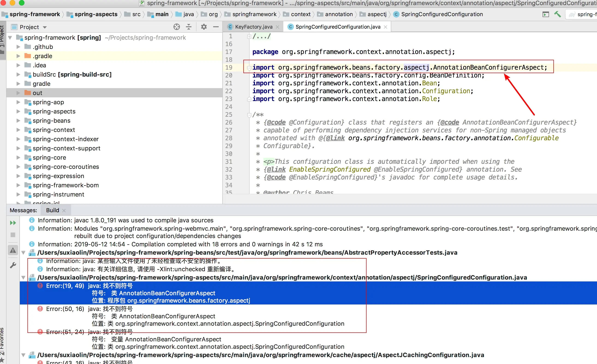Click the Collapse All icon in Project panel
597x364 pixels.
(x=189, y=27)
